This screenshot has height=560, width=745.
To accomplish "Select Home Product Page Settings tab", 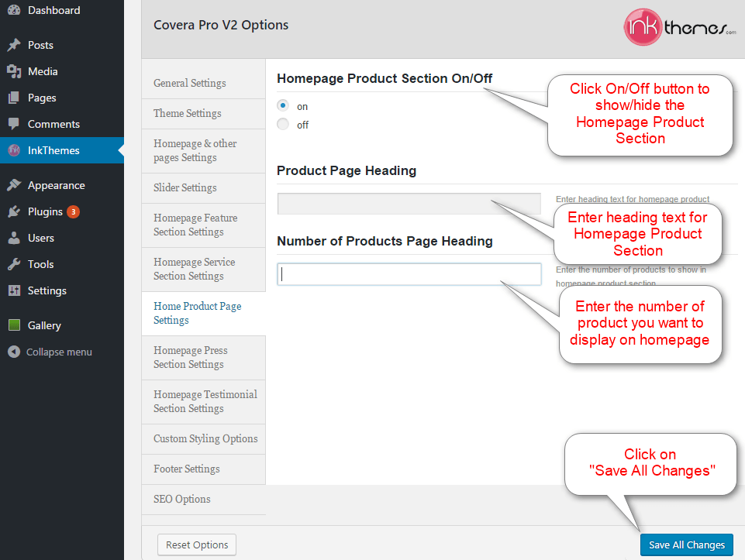I will point(203,313).
